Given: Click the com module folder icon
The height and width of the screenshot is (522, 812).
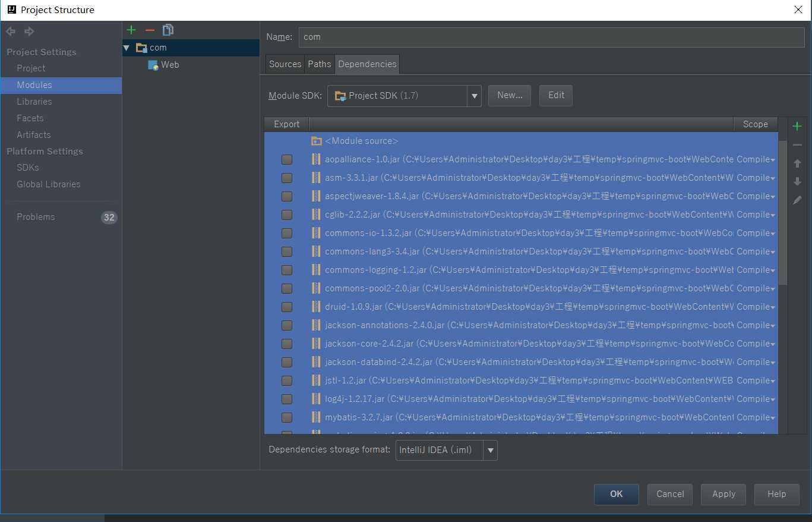Looking at the screenshot, I should tap(141, 48).
